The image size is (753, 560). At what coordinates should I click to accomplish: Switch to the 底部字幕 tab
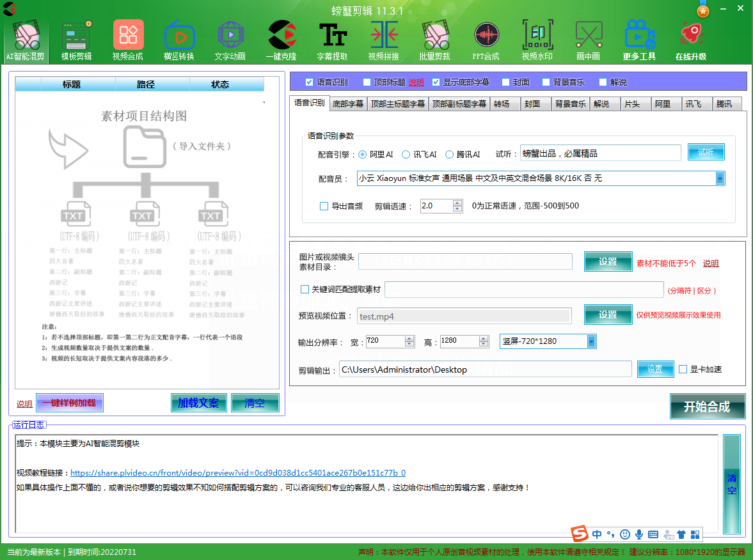(347, 104)
